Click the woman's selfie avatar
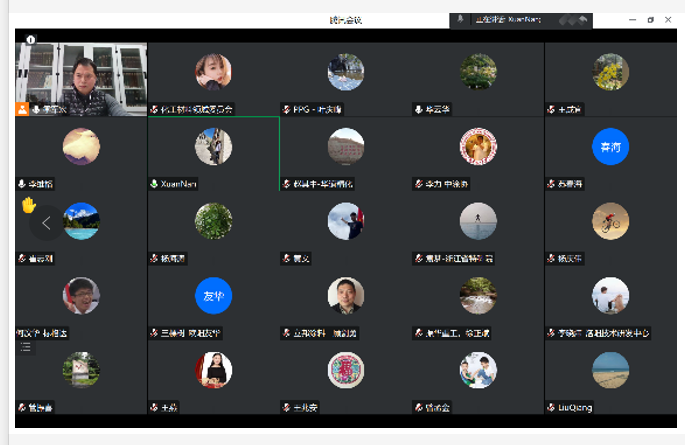 point(213,72)
